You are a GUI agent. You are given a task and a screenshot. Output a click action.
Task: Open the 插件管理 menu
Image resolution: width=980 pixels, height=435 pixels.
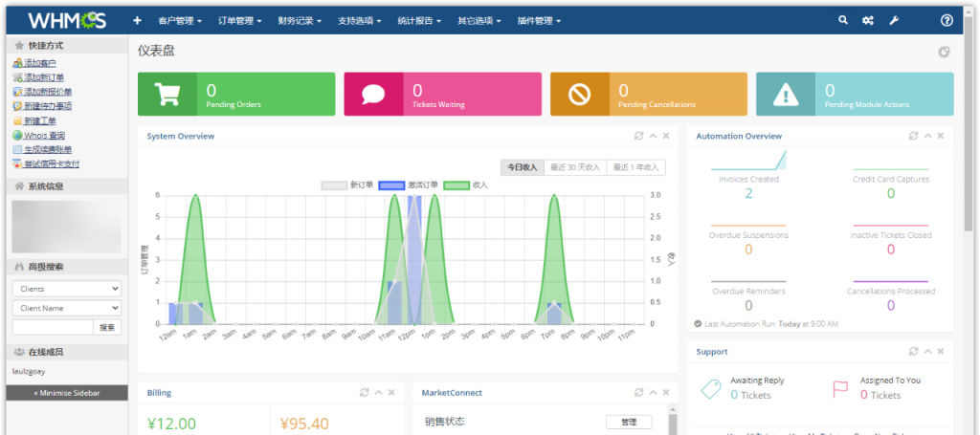click(539, 21)
